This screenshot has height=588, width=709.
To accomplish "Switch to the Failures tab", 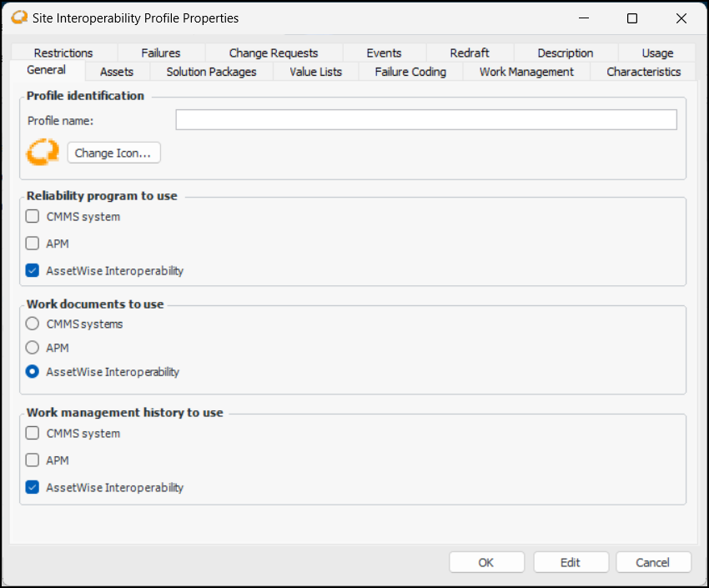I will [161, 53].
